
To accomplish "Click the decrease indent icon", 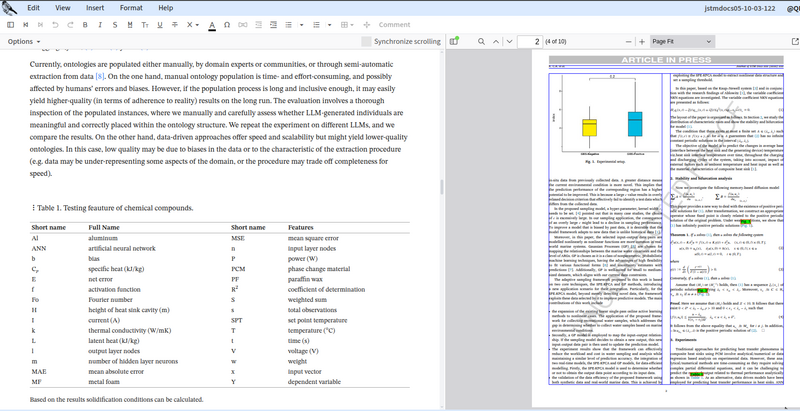I will [258, 24].
